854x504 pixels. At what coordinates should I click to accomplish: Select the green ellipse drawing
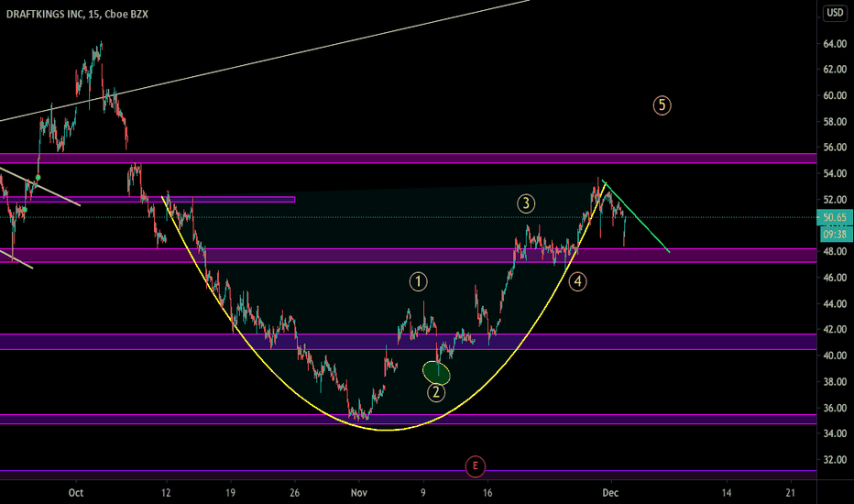coord(436,372)
